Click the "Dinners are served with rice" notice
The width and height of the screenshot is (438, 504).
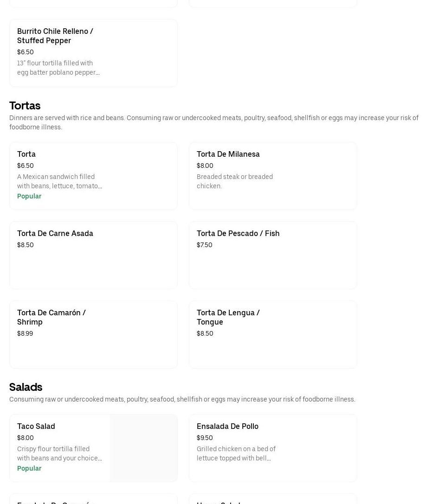point(213,122)
